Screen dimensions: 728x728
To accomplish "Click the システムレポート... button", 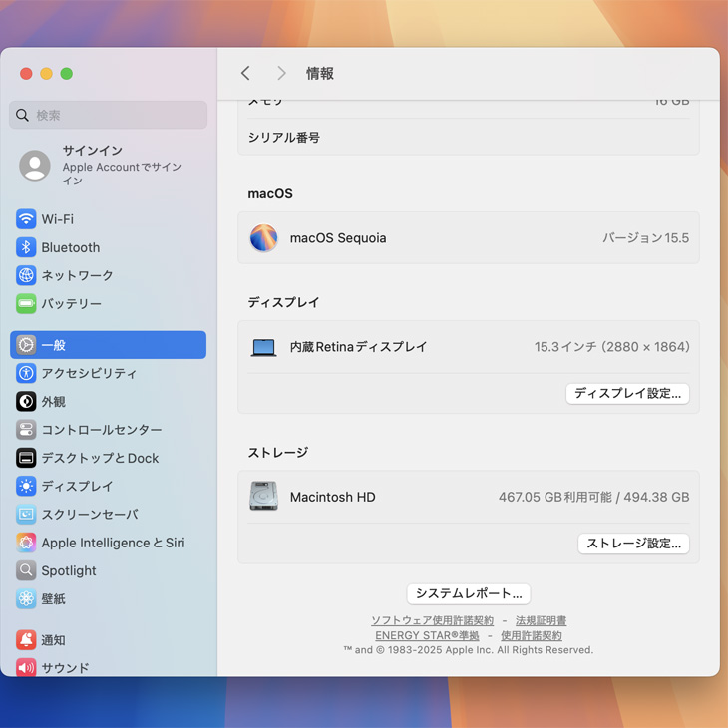I will (469, 593).
